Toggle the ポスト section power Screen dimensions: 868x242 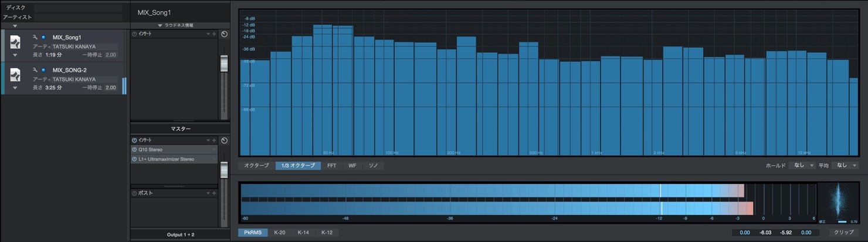click(x=134, y=193)
